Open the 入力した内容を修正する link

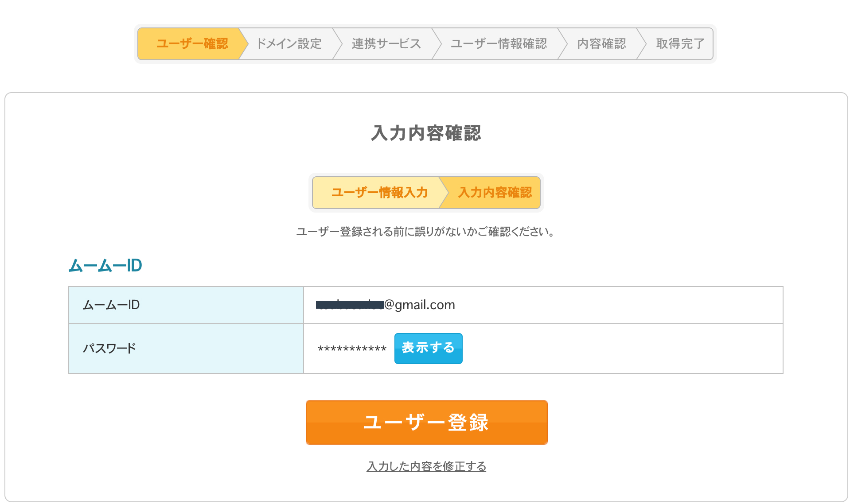click(426, 466)
